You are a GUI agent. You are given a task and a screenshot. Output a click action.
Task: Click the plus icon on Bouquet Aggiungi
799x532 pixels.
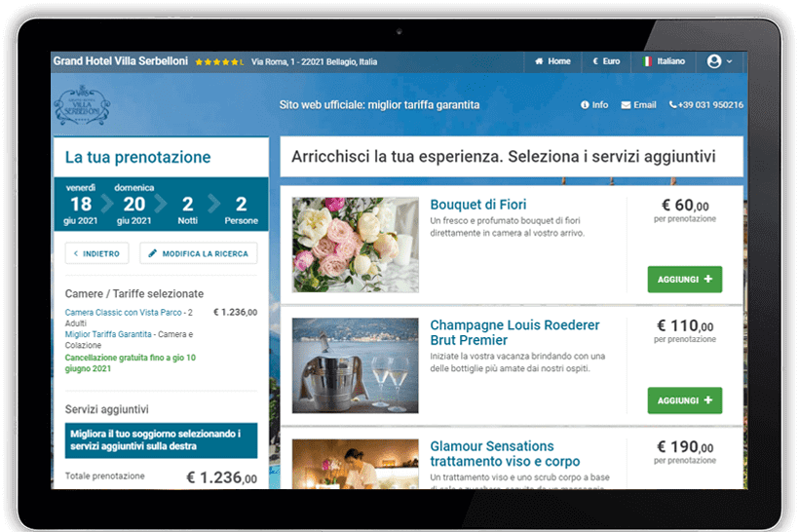point(707,279)
